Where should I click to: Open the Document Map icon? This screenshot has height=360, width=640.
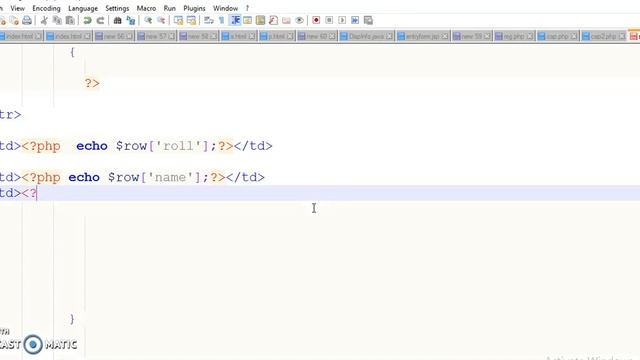click(260, 20)
